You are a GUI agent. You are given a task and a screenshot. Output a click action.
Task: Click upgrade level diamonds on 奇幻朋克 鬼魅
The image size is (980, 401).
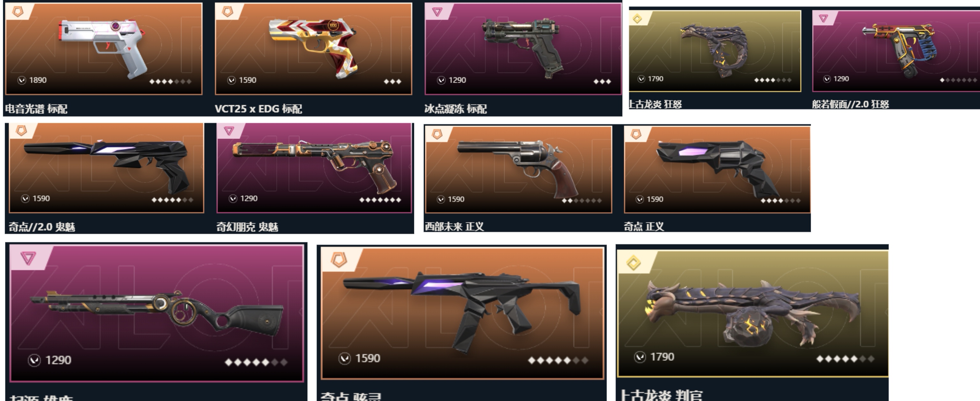pos(380,200)
